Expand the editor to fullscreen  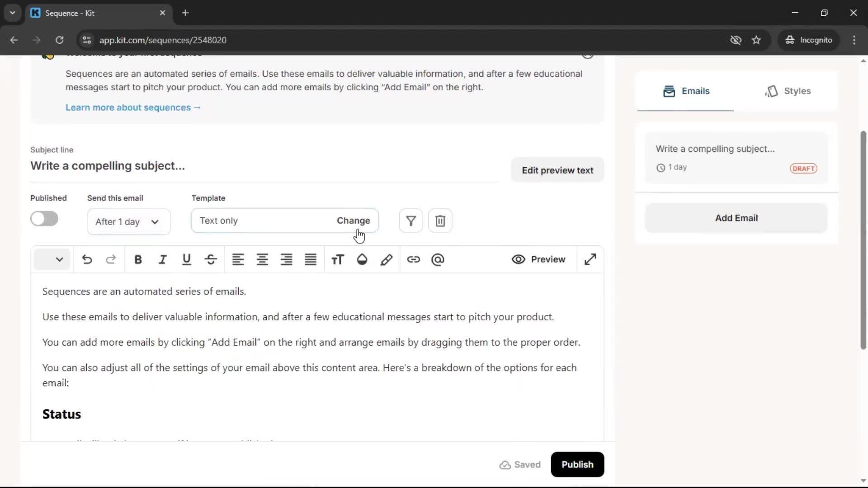[x=590, y=259]
